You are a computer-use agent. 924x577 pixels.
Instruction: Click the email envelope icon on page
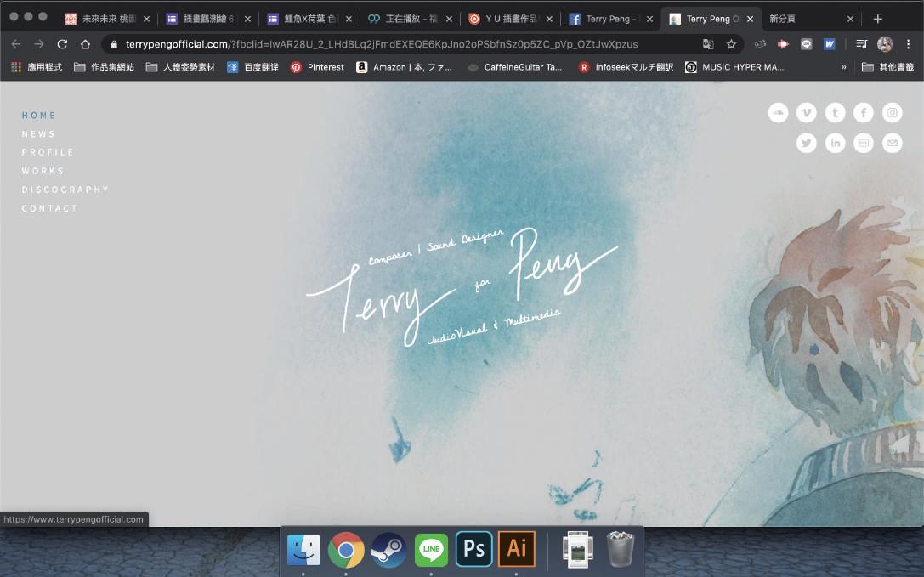click(893, 143)
